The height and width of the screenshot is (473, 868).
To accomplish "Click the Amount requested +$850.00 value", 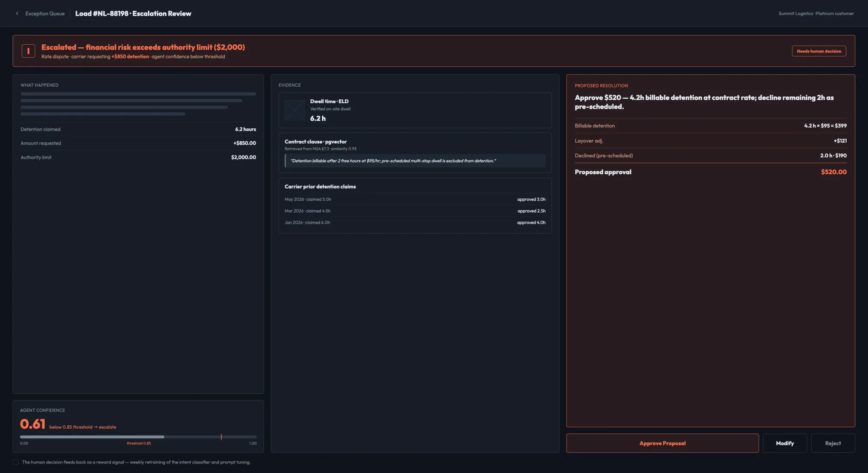I will (x=244, y=143).
